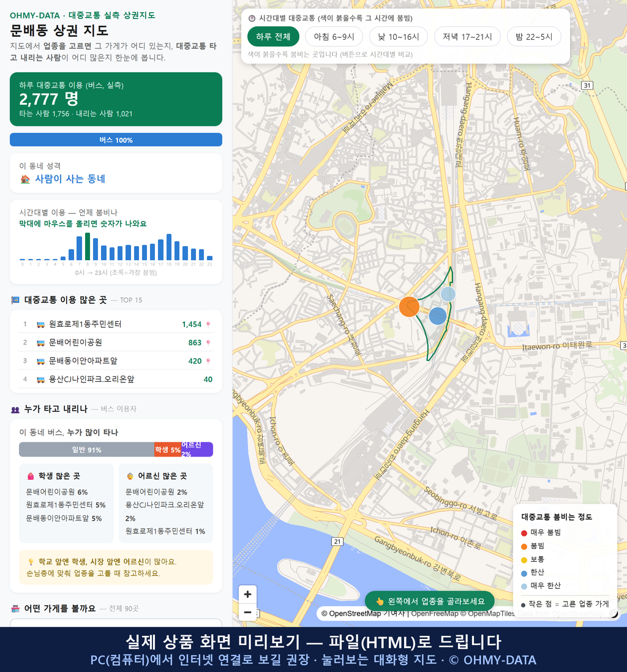This screenshot has width=627, height=672.
Task: Click pin icon next to 420
Action: [x=208, y=361]
